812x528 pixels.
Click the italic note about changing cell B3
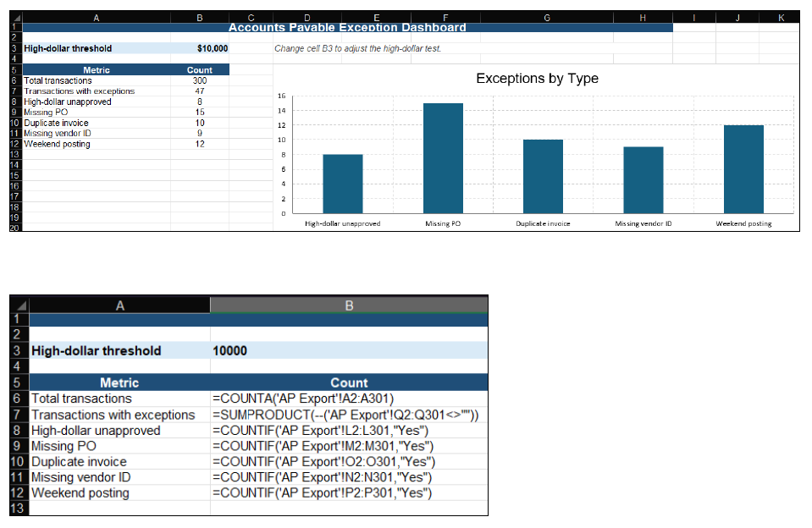click(x=357, y=48)
